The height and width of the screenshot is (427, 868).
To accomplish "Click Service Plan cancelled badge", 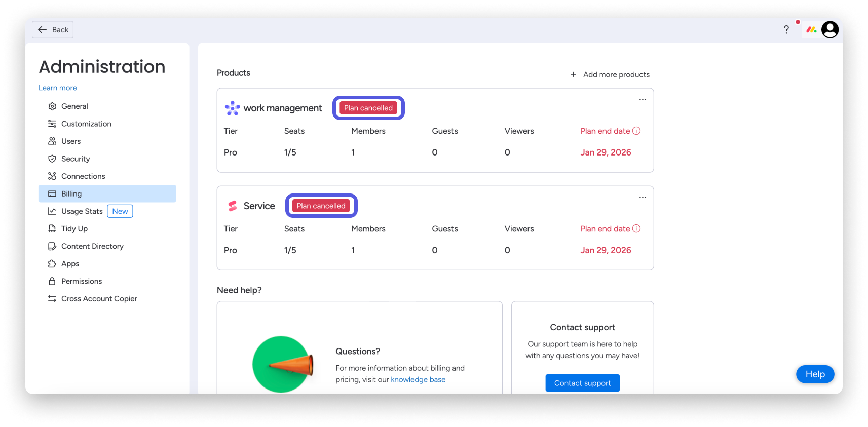I will coord(321,206).
